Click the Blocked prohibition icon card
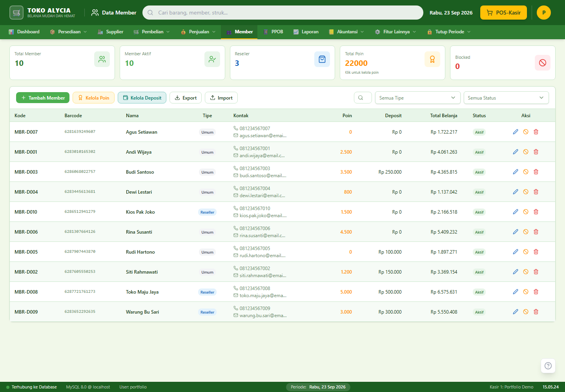This screenshot has width=565, height=392. 543,63
